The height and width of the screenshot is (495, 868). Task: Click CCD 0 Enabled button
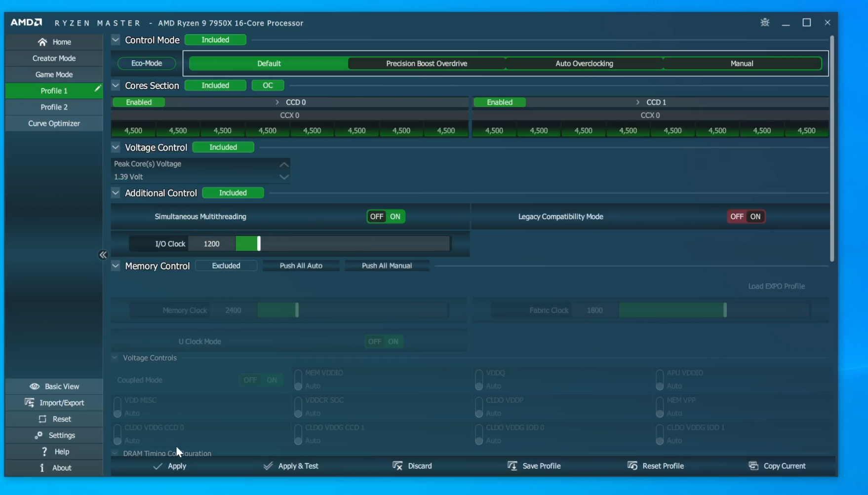coord(139,102)
